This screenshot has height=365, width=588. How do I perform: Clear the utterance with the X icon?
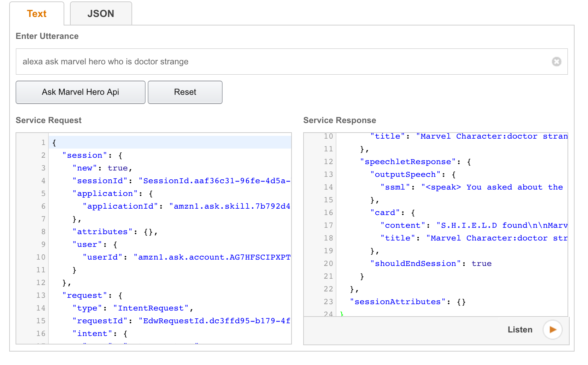click(556, 62)
